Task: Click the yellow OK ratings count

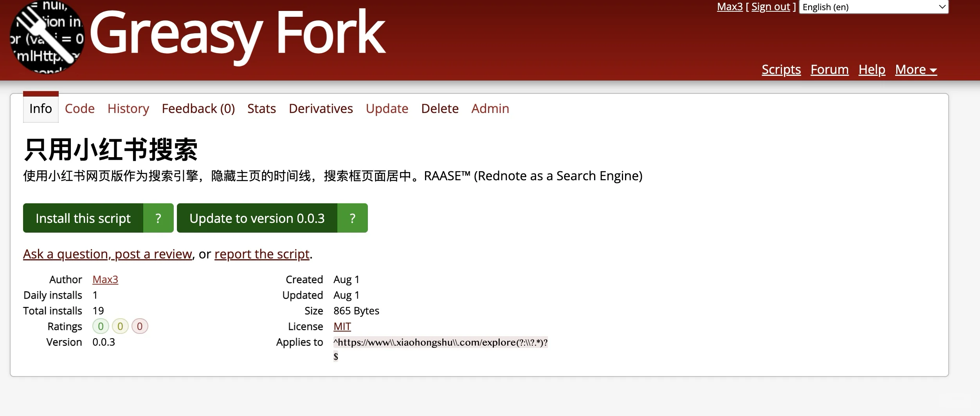Action: [120, 326]
